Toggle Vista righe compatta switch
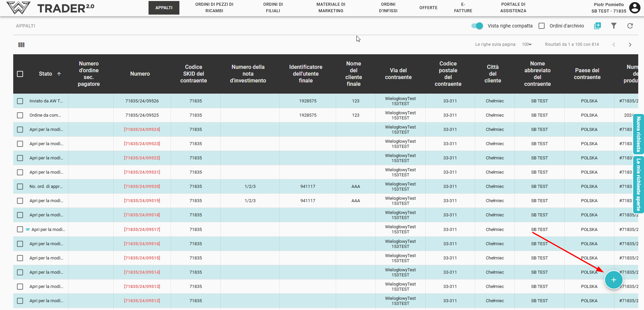 pos(477,26)
